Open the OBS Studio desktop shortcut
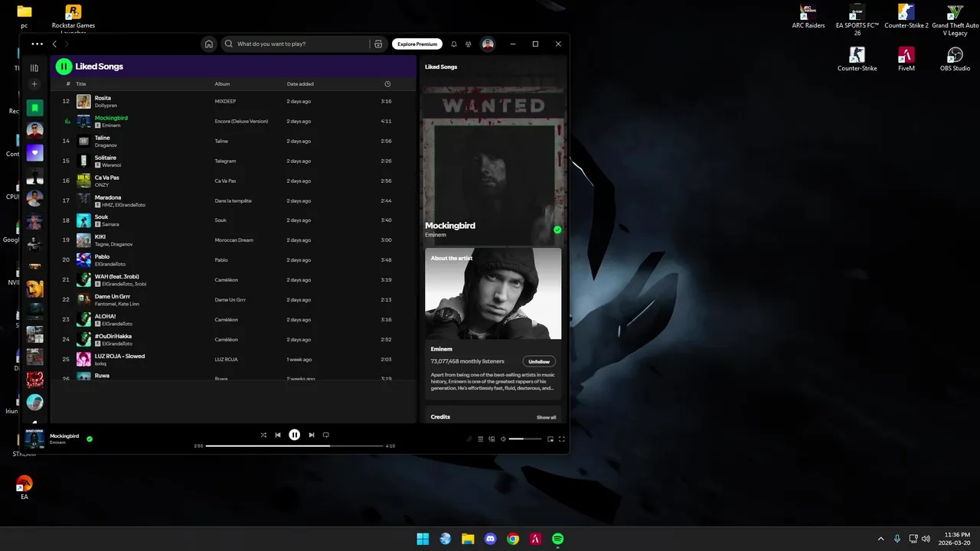Viewport: 980px width, 551px height. [955, 59]
